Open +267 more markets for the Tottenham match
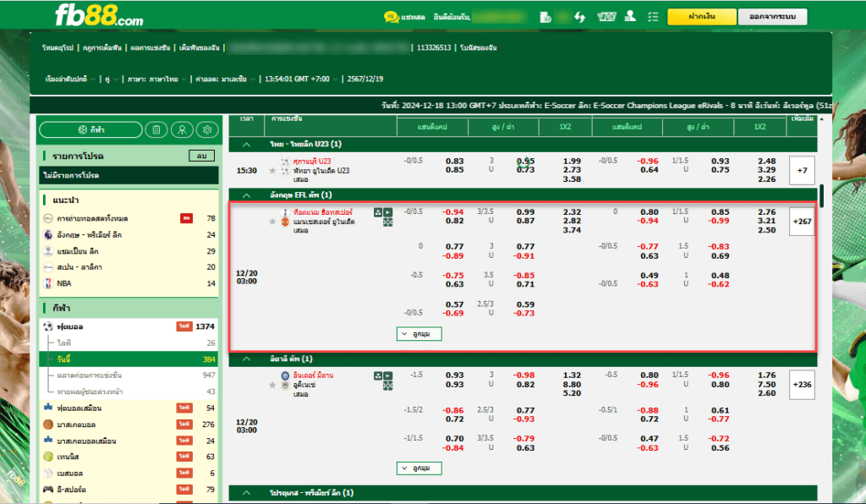 pyautogui.click(x=802, y=222)
